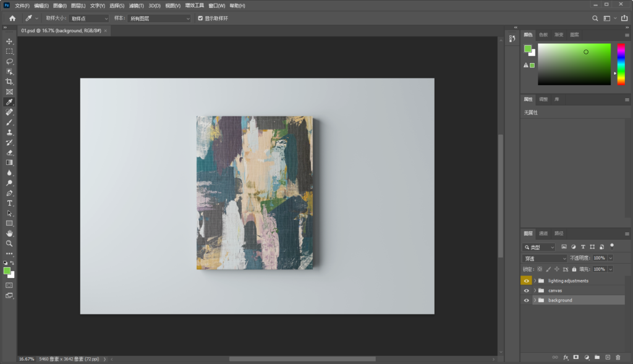Select the Rectangular Marquee tool

(9, 52)
